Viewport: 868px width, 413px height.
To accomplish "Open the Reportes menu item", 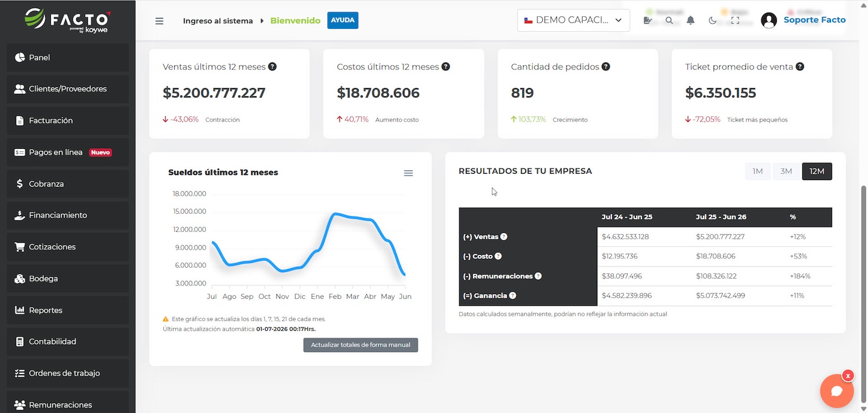I will point(68,310).
